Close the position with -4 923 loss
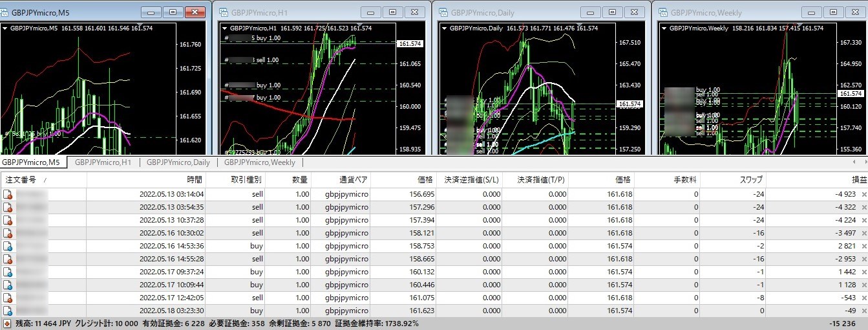Viewport: 868px width, 330px height. (x=864, y=194)
